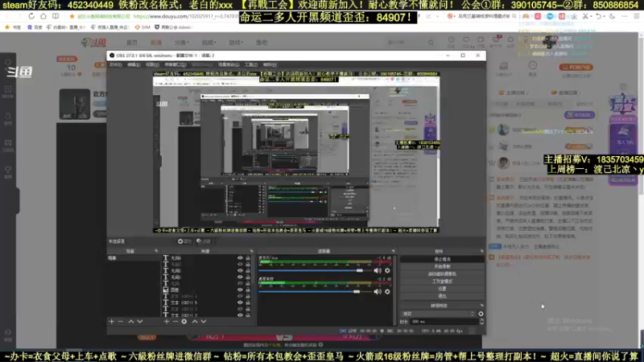The image size is (644, 362).
Task: Add a new source with the plus icon
Action: (x=167, y=321)
